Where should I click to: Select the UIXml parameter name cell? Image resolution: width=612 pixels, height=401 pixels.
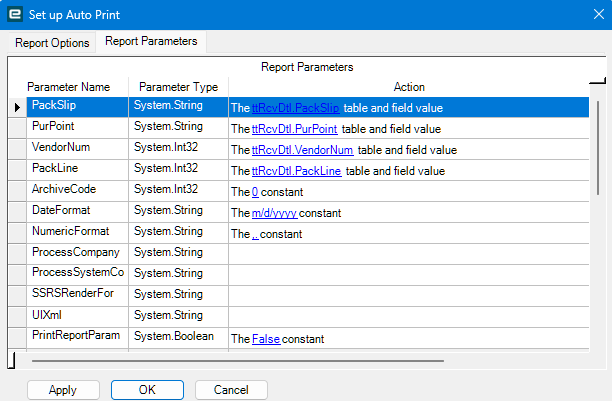76,315
